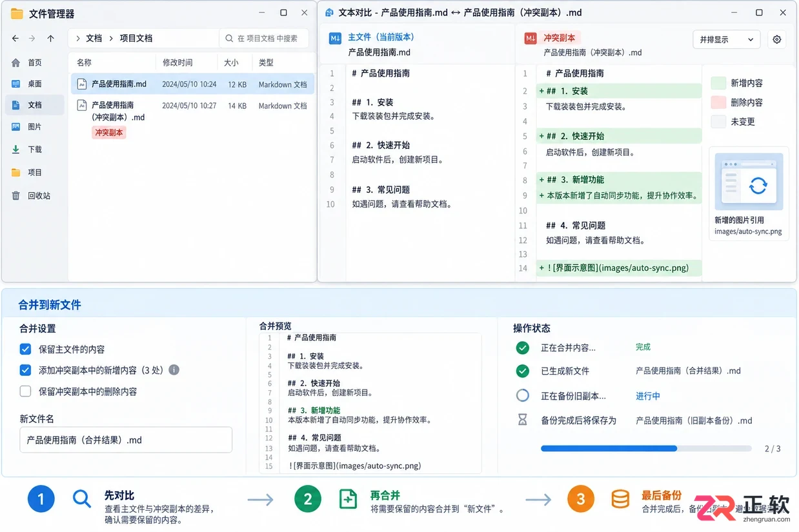This screenshot has width=799, height=532.
Task: Sort files by 修改时间 column
Action: 177,63
